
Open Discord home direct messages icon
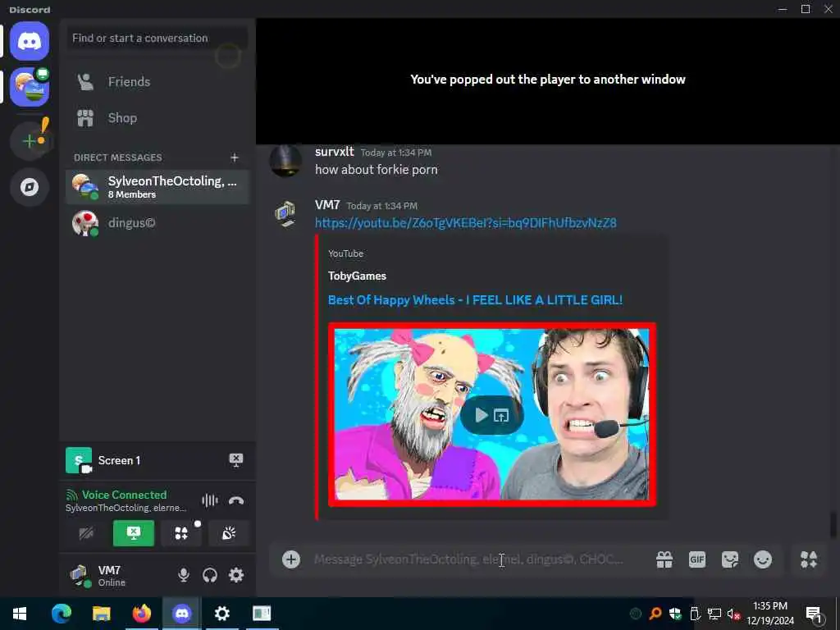point(30,41)
